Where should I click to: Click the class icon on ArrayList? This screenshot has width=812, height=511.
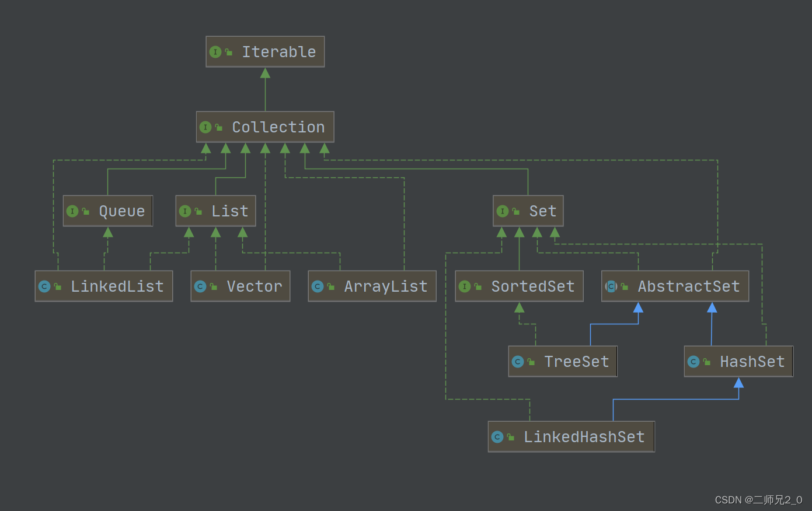click(x=318, y=286)
